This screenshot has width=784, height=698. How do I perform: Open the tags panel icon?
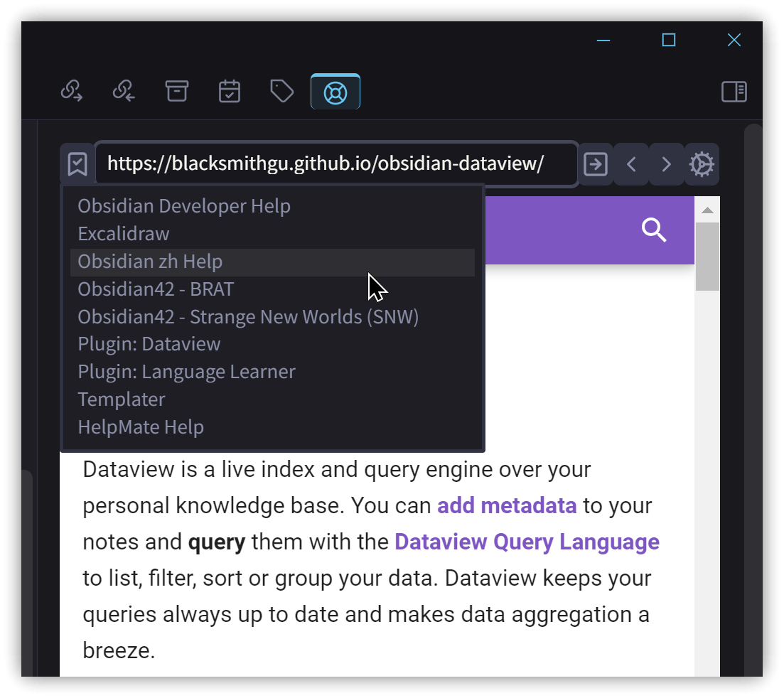point(282,92)
